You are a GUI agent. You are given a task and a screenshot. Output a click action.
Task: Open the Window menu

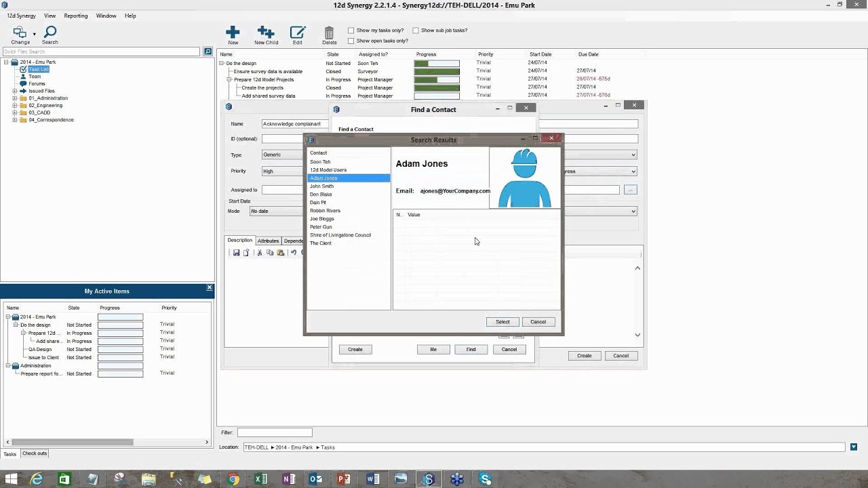[x=106, y=16]
